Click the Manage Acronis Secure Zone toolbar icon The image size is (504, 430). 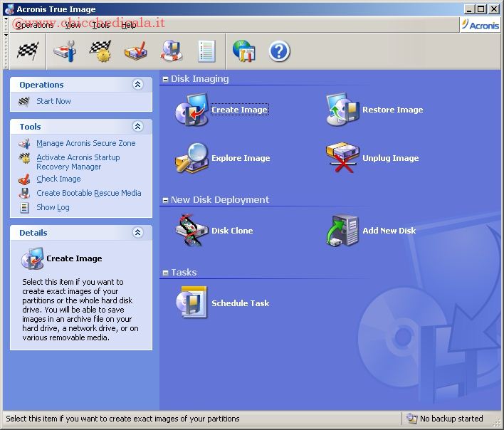[x=64, y=51]
